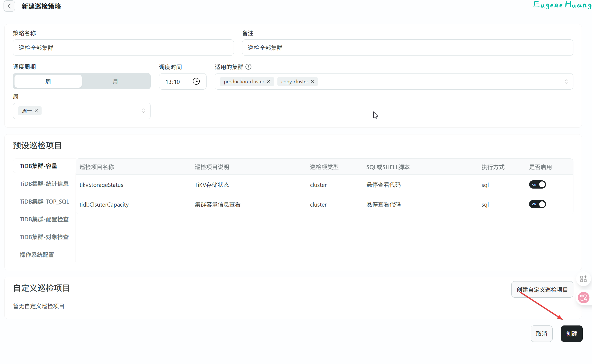The height and width of the screenshot is (364, 592).
Task: Click the grid-plus floating widget icon
Action: tap(583, 279)
